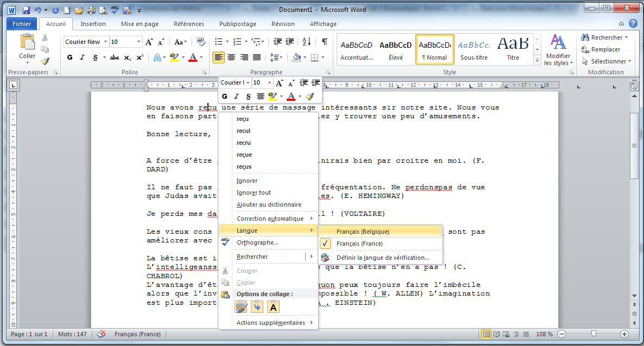This screenshot has height=346, width=644.
Task: Toggle bold G on the mini toolbar
Action: (224, 97)
